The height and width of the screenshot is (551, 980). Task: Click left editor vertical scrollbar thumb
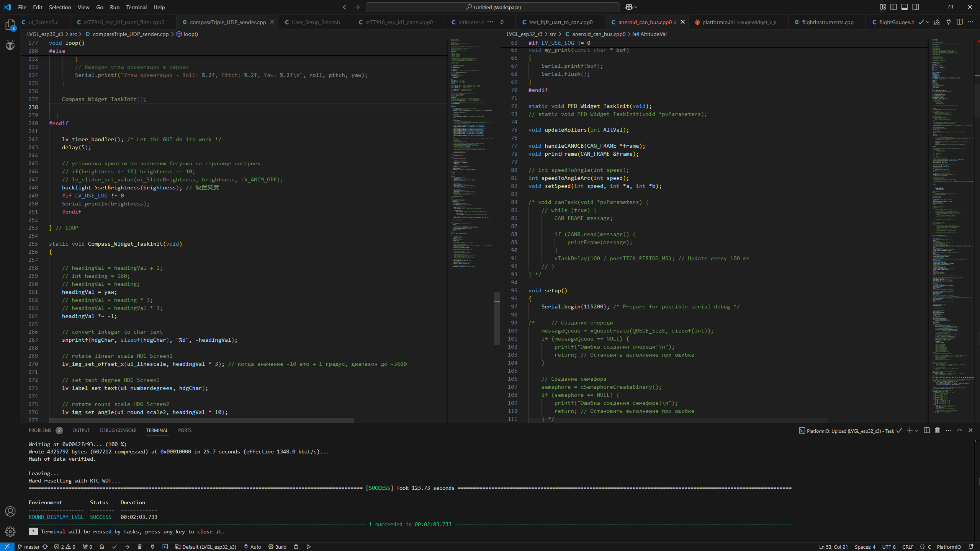tap(497, 318)
